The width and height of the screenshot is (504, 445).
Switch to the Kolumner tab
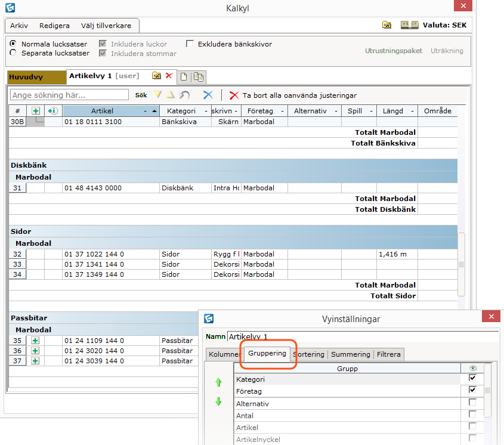point(224,354)
